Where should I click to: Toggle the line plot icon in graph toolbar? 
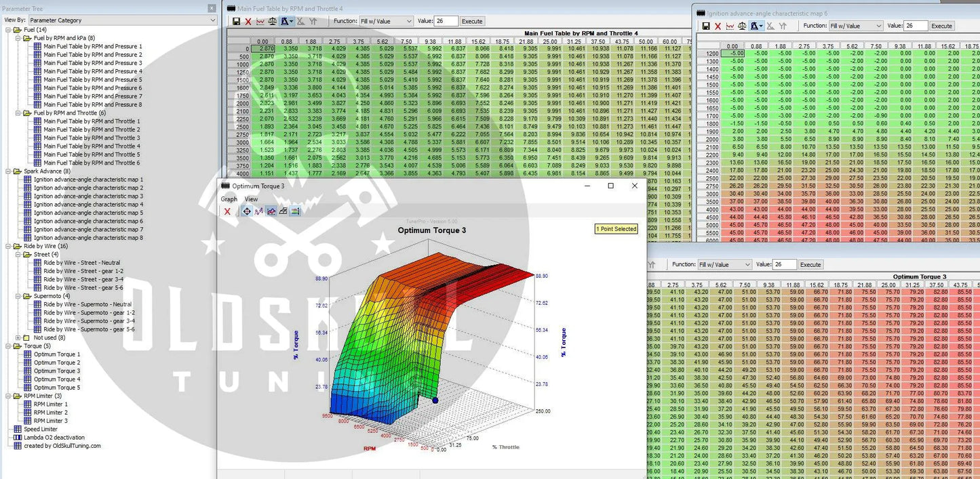click(259, 211)
